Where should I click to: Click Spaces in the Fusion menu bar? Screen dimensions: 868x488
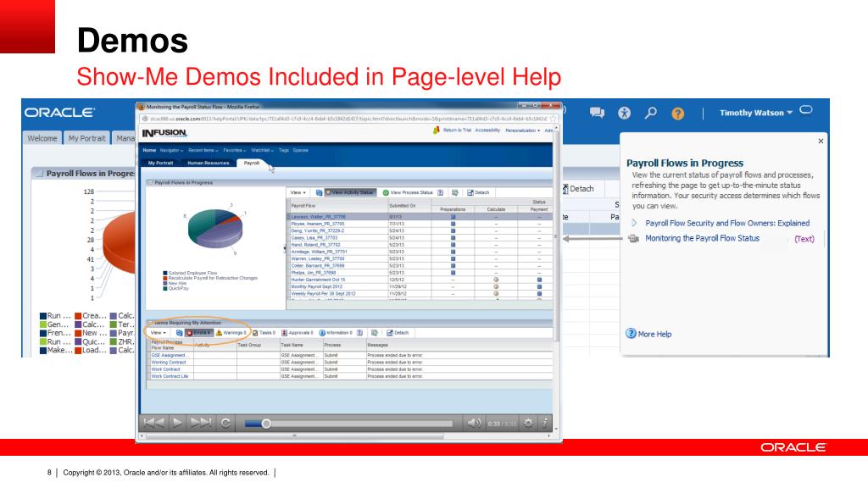pyautogui.click(x=301, y=151)
